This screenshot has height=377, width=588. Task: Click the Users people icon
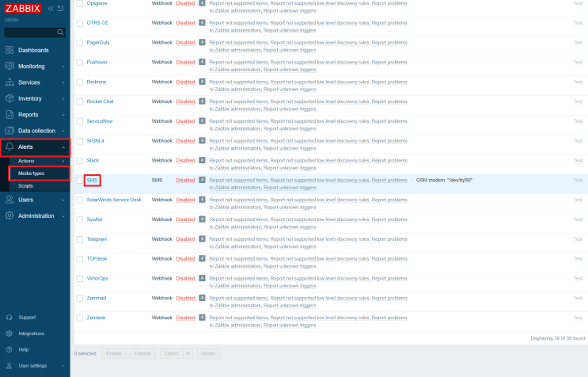pos(9,200)
